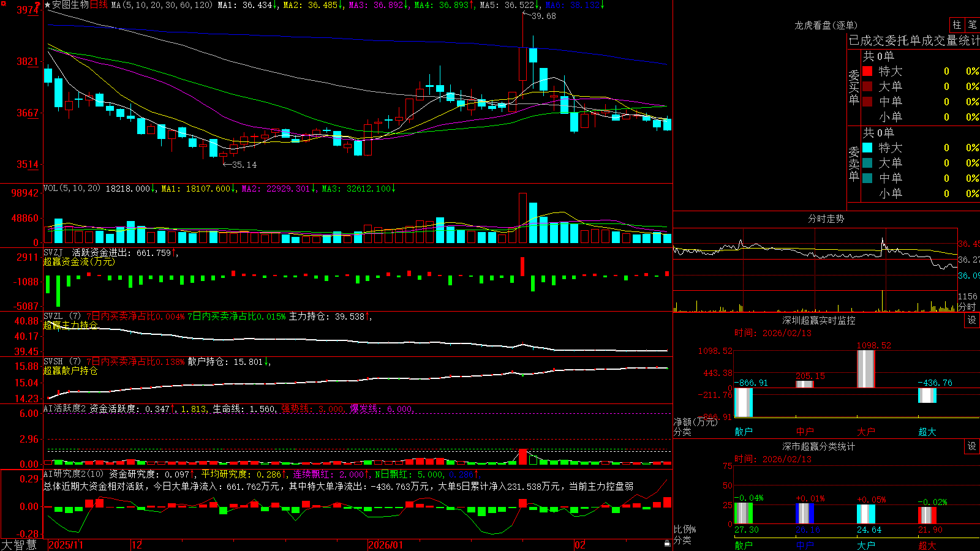Click dark red swatch for 委买单 大单
980x551 pixels.
(x=867, y=86)
